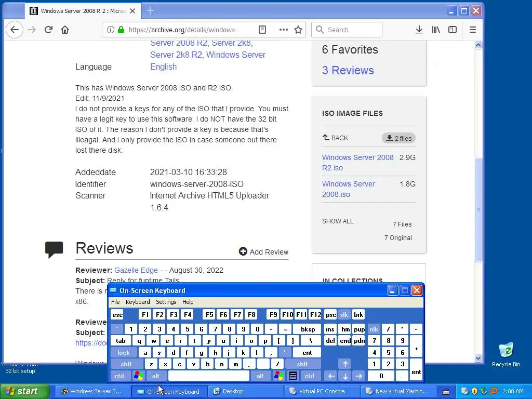Click left arrow key on On-Screen Keyboard
This screenshot has width=532, height=399.
[331, 376]
